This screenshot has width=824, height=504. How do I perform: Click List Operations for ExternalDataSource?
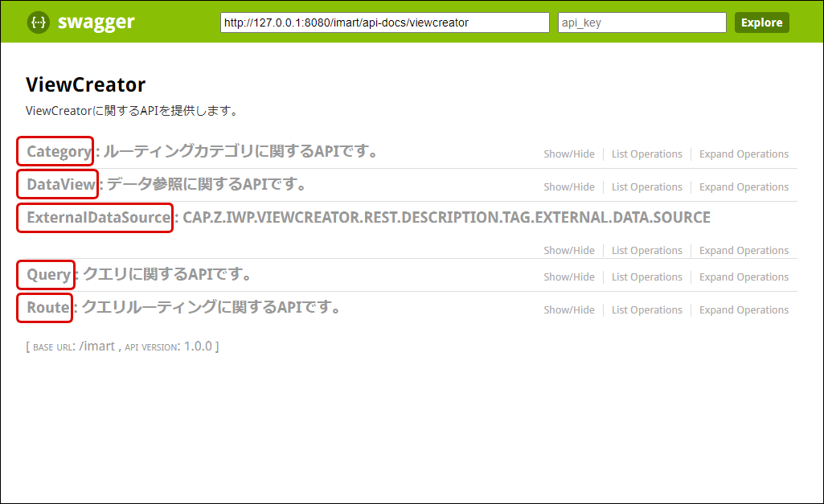click(647, 251)
